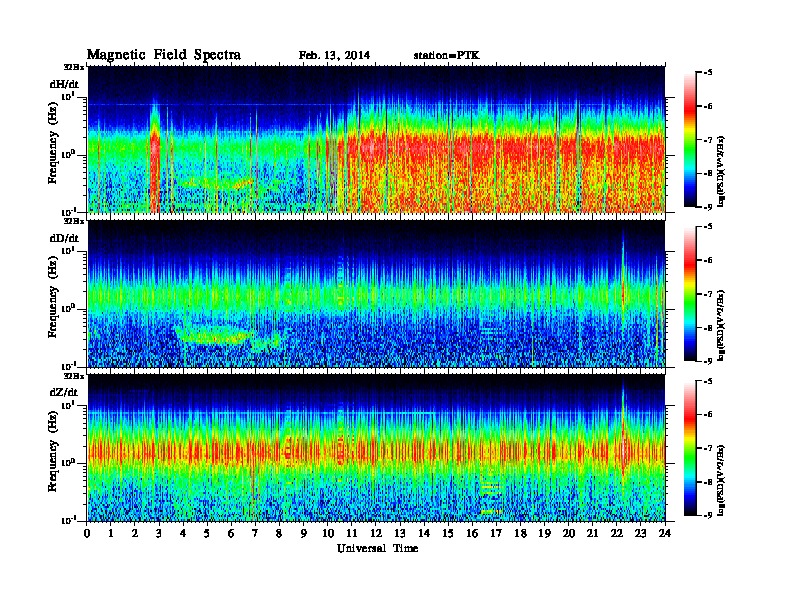Click hour "0" on the Universal Time axis
Screen dimensions: 792x612
pyautogui.click(x=88, y=534)
